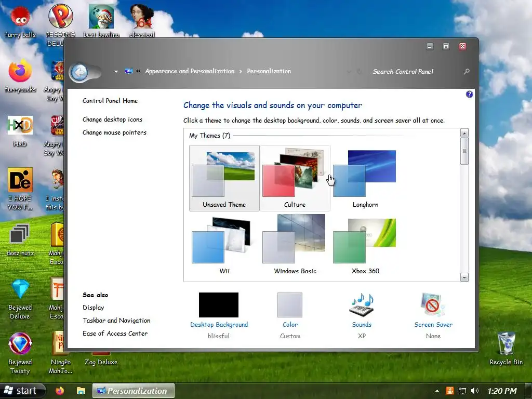The height and width of the screenshot is (399, 532).
Task: Click the 1:20 PM clock
Action: click(502, 391)
